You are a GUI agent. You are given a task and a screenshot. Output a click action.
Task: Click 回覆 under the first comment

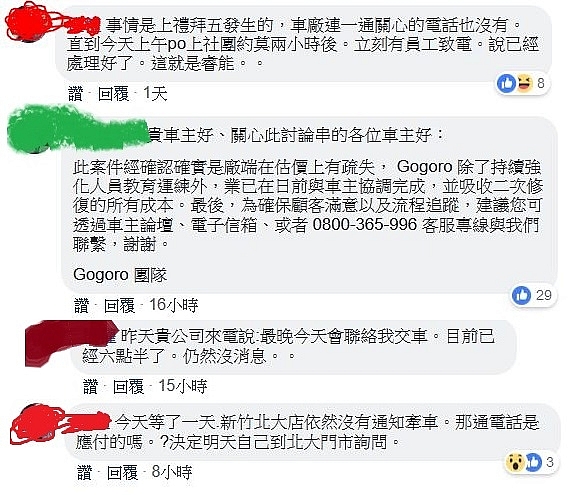coord(113,94)
